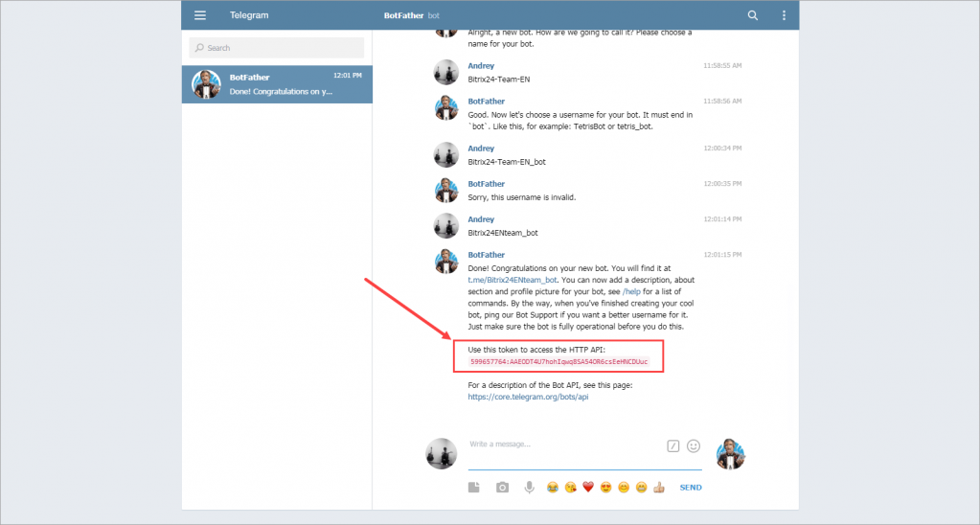Insert the crying-laughing emoji
Image resolution: width=980 pixels, height=525 pixels.
[x=553, y=488]
